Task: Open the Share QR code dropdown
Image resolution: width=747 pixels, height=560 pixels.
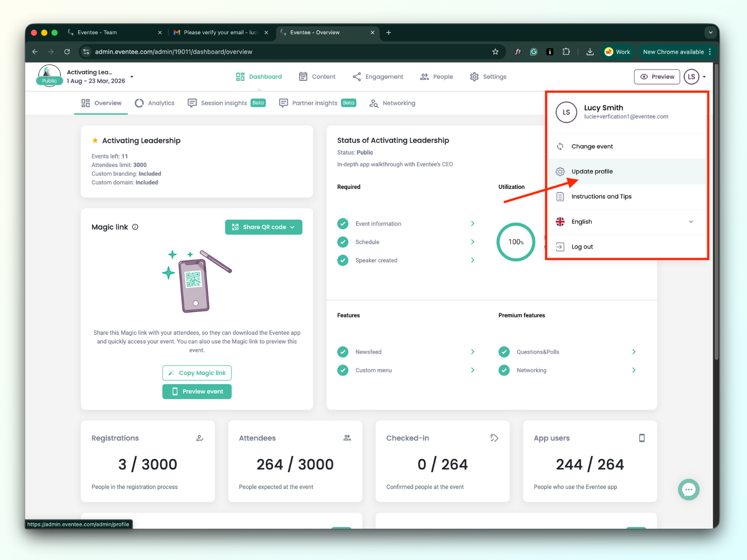Action: pyautogui.click(x=264, y=227)
